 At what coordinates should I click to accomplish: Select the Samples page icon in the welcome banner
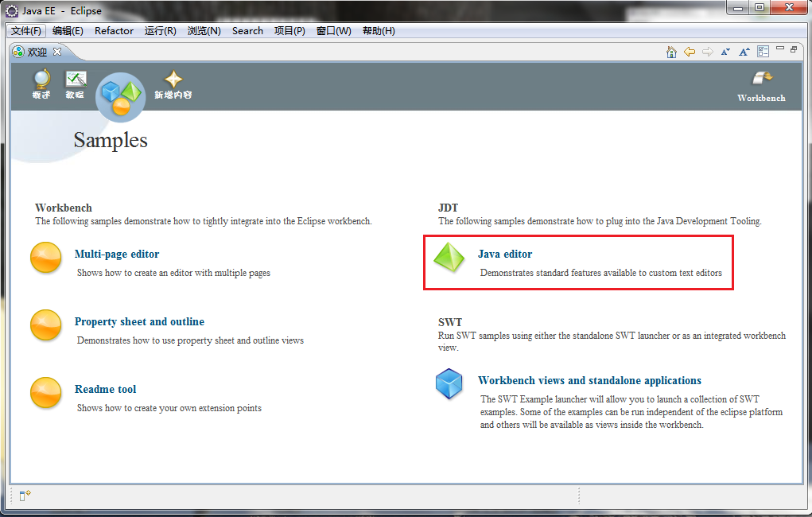pyautogui.click(x=121, y=97)
